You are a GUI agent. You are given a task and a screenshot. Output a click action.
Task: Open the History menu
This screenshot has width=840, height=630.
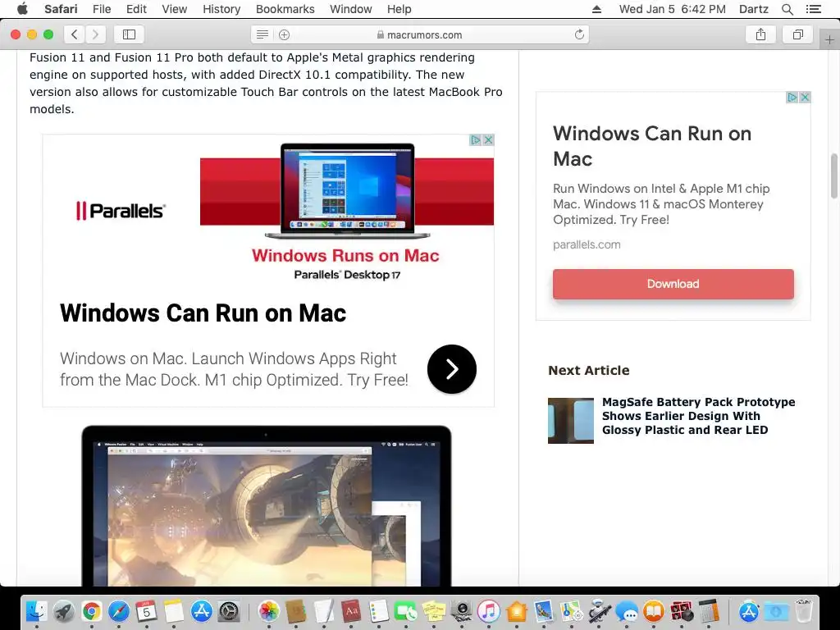pos(221,9)
